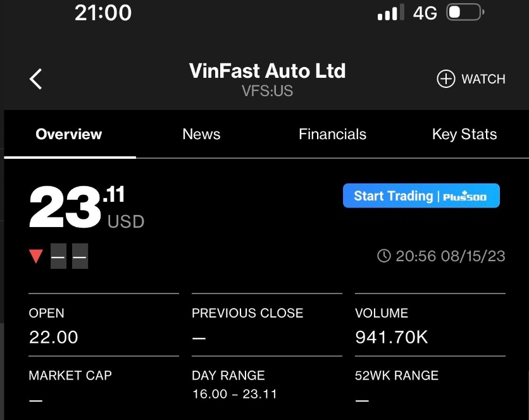Click the plus icon next to WATCH

[446, 78]
